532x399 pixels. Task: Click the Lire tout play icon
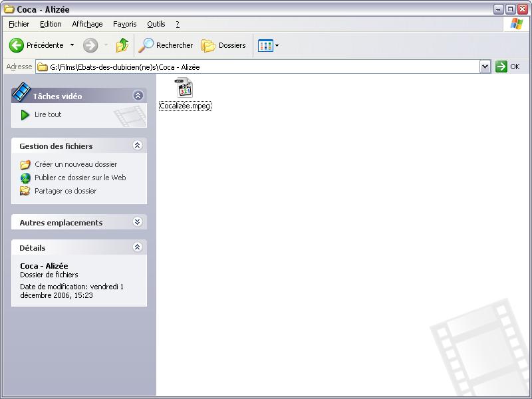(25, 115)
